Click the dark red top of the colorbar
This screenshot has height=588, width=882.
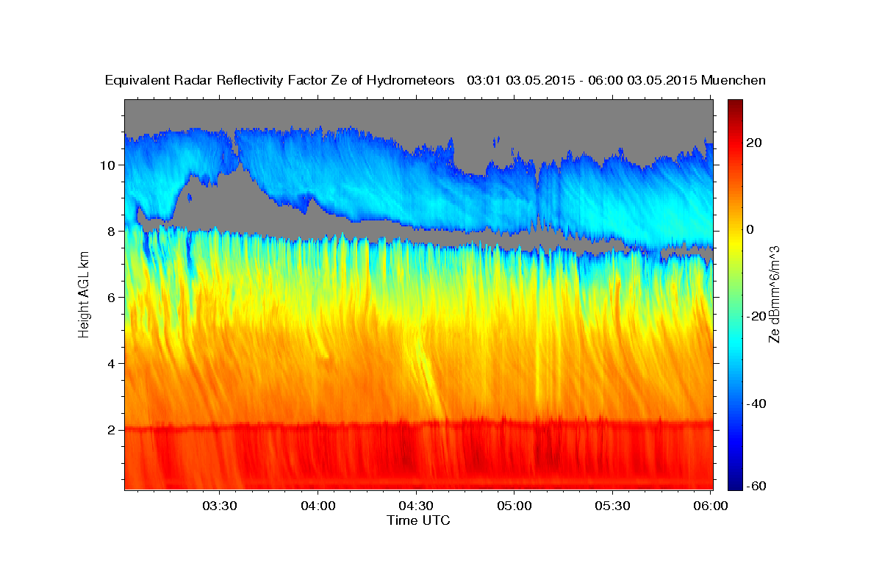(x=735, y=104)
